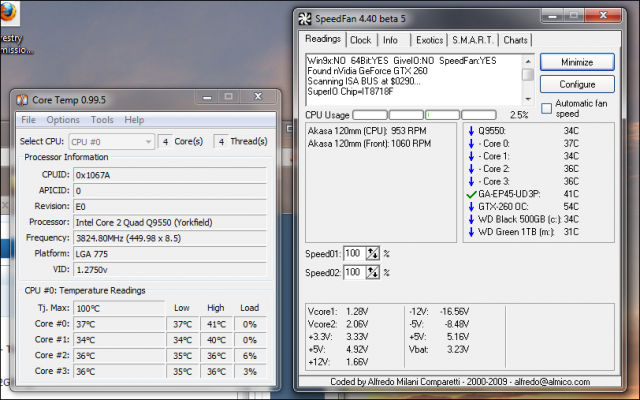Click the log scrollbar down arrow

pyautogui.click(x=528, y=99)
